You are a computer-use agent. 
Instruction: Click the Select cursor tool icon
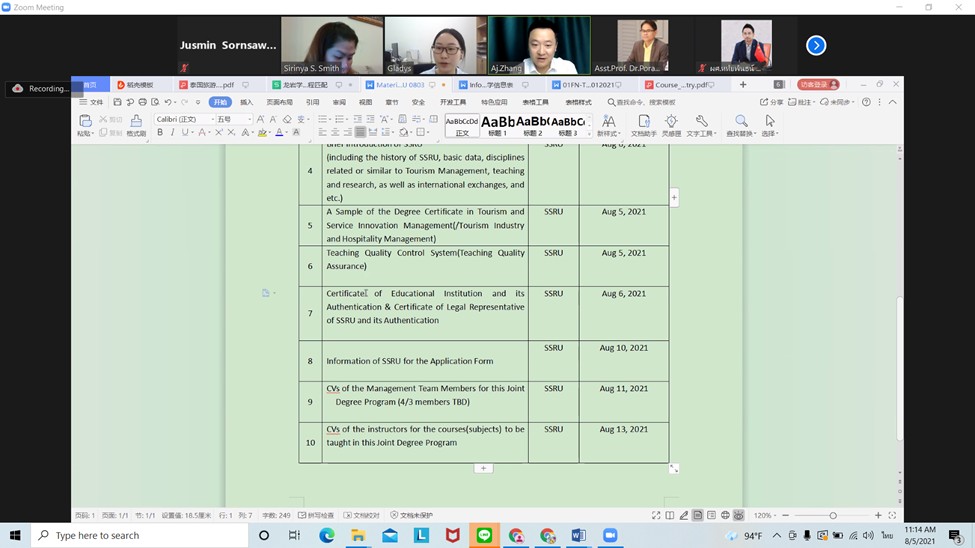[769, 122]
